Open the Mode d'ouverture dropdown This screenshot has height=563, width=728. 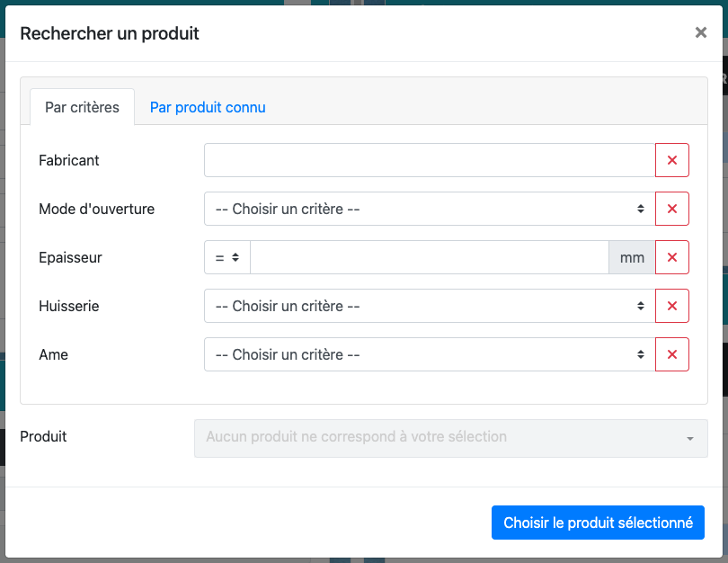(430, 209)
